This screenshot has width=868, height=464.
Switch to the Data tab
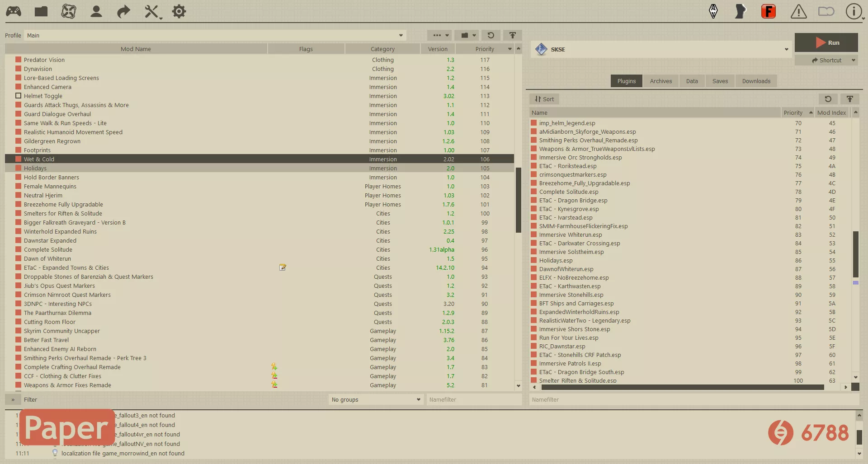point(692,81)
